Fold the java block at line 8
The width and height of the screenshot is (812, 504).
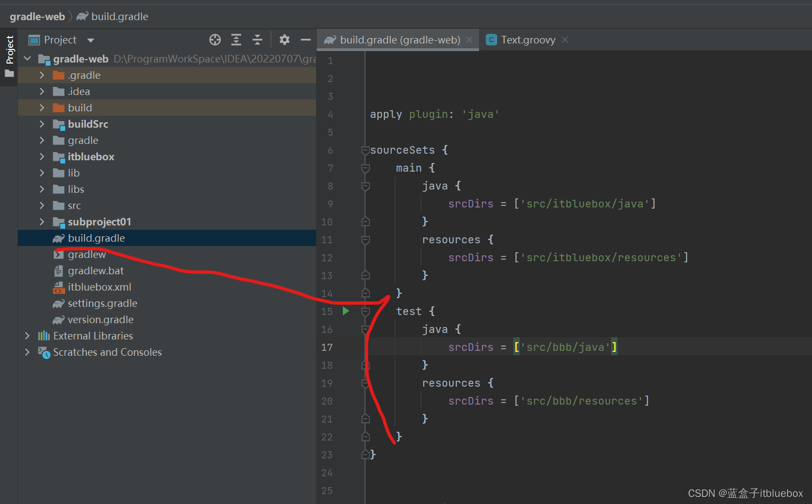click(366, 186)
